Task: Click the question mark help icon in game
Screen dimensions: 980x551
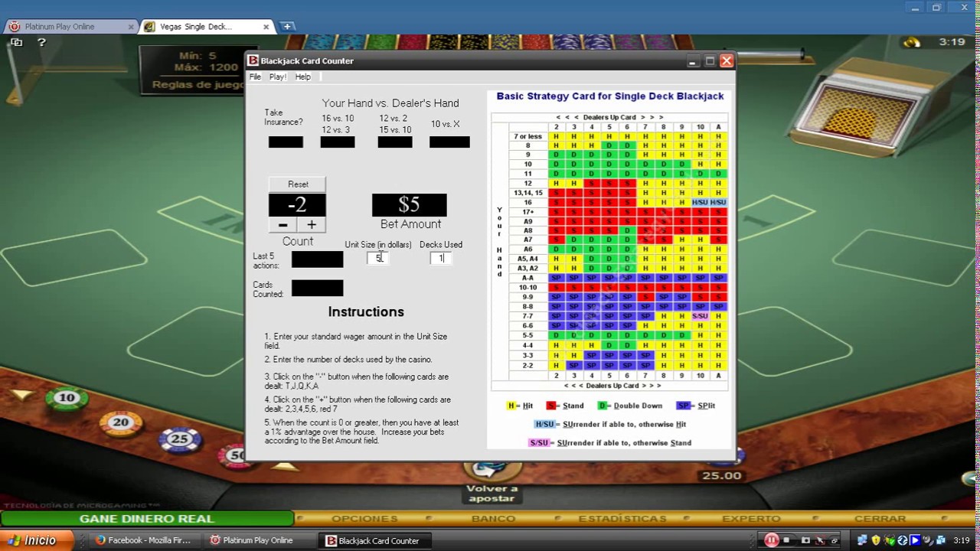Action: pyautogui.click(x=42, y=43)
